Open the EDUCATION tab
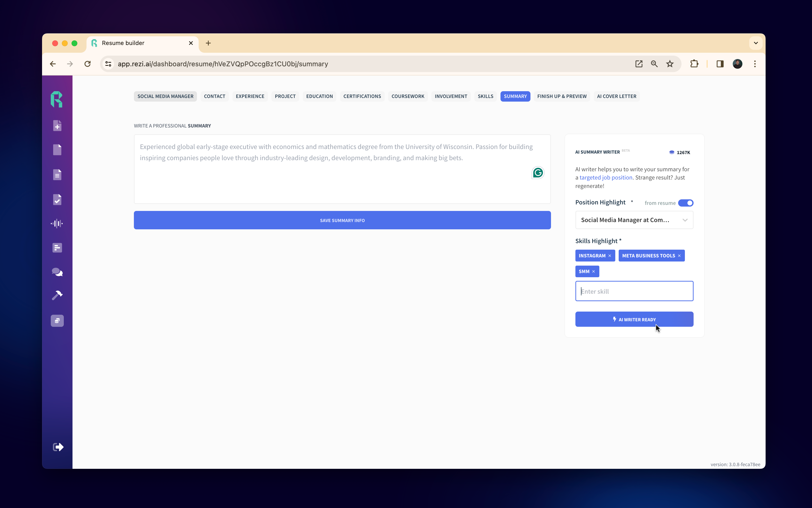The height and width of the screenshot is (508, 812). coord(319,97)
